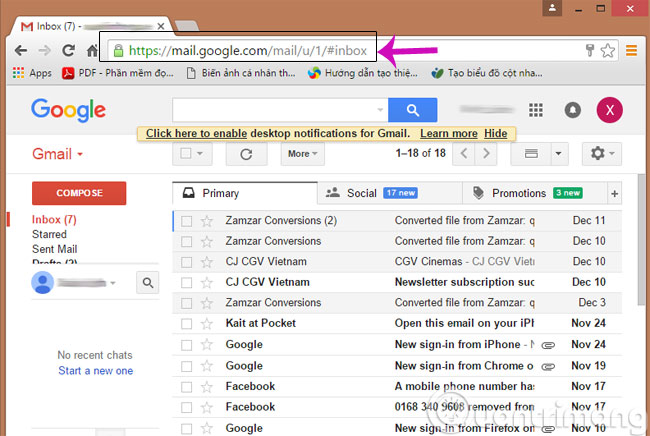Click the Chrome user profile icon
Viewport: 650px width, 436px height.
[552, 8]
